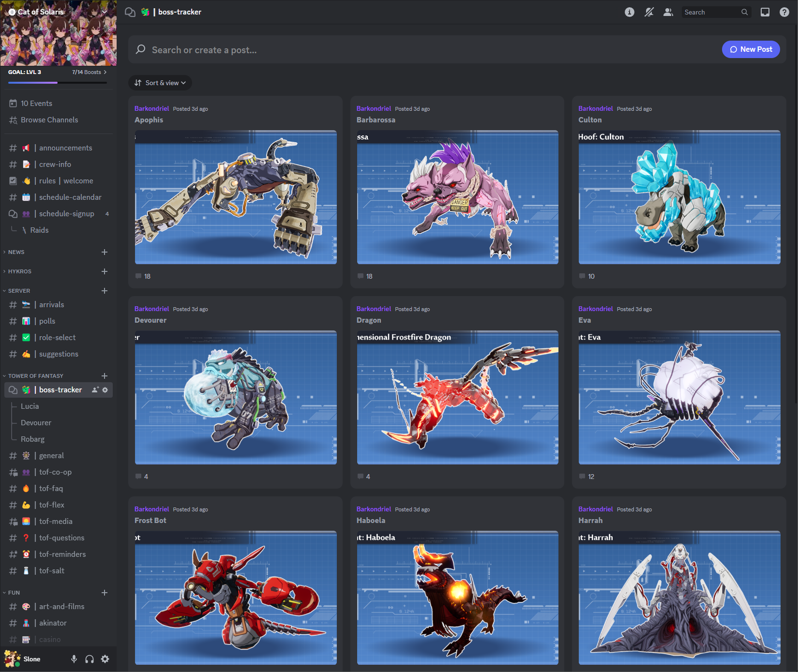Open the rules | welcome channel
Image resolution: width=798 pixels, height=672 pixels.
point(59,181)
